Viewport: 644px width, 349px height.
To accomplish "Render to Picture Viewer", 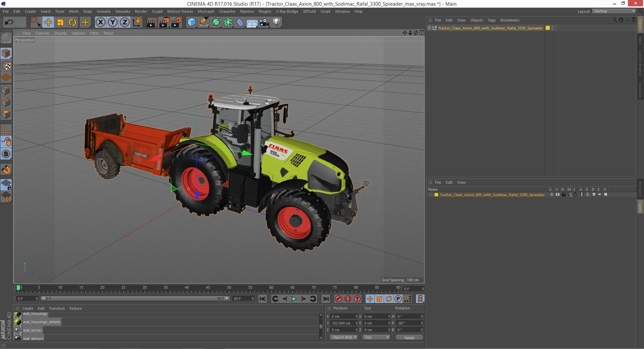I will pyautogui.click(x=164, y=22).
